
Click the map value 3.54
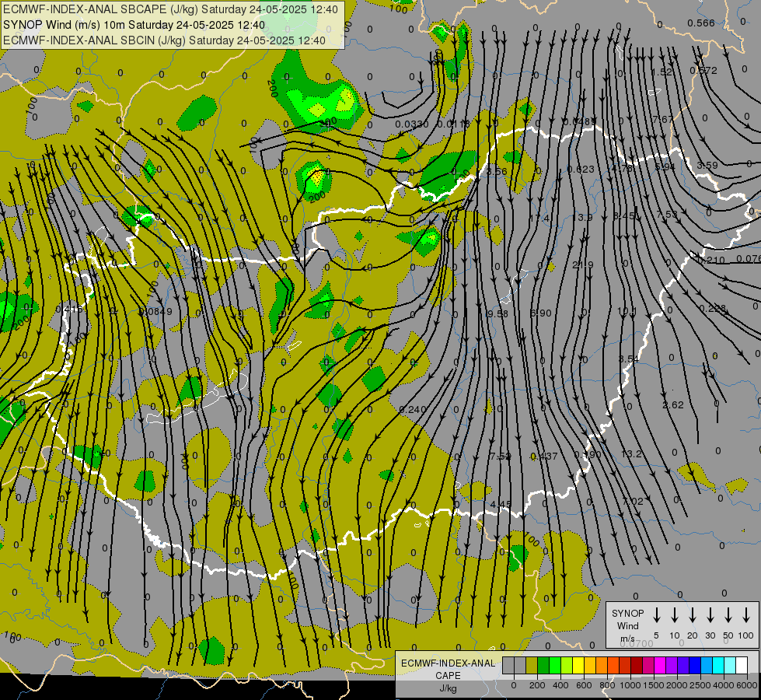[629, 359]
